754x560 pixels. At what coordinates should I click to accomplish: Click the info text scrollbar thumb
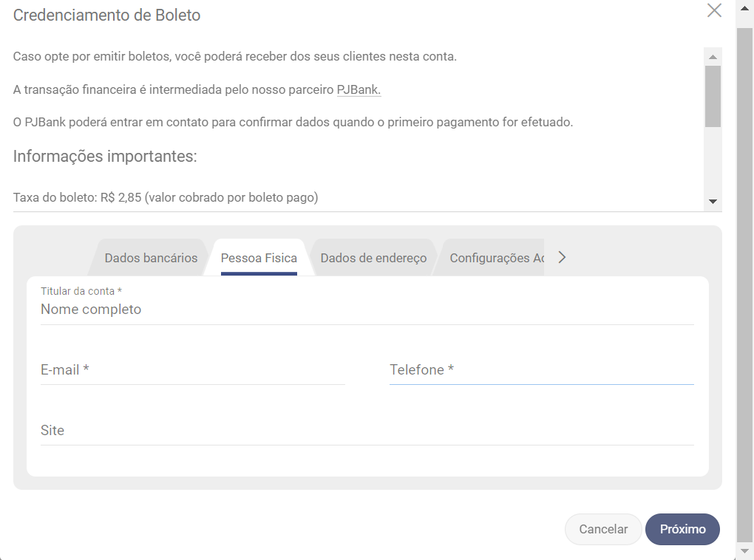click(x=713, y=96)
